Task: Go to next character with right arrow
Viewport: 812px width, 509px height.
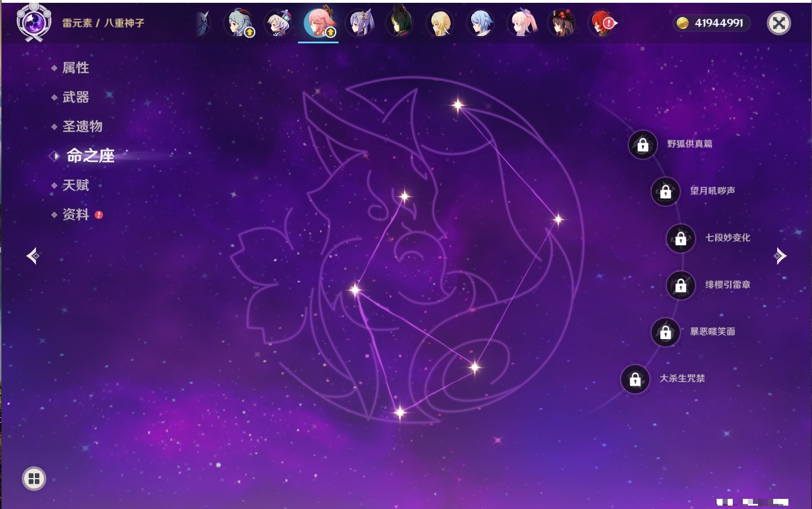Action: pyautogui.click(x=780, y=256)
